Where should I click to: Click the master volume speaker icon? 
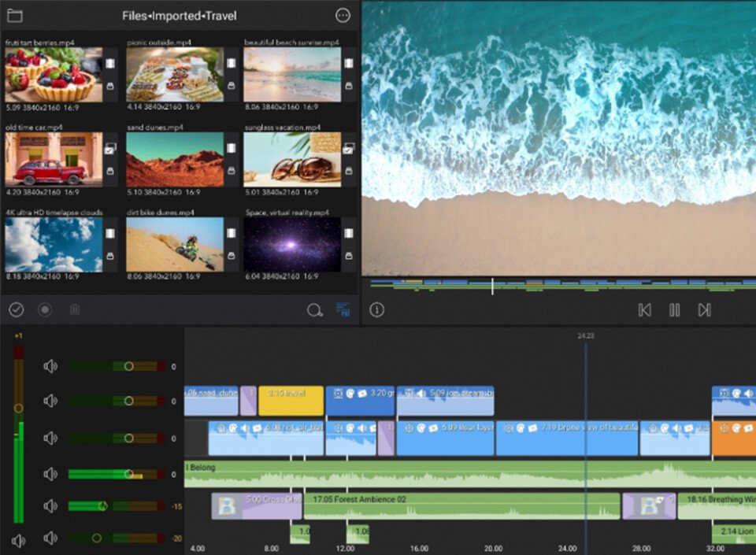click(18, 541)
